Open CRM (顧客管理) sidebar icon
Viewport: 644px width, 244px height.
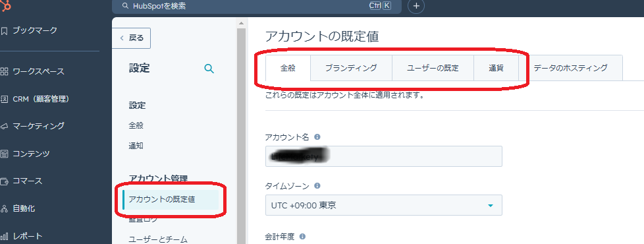(4, 99)
